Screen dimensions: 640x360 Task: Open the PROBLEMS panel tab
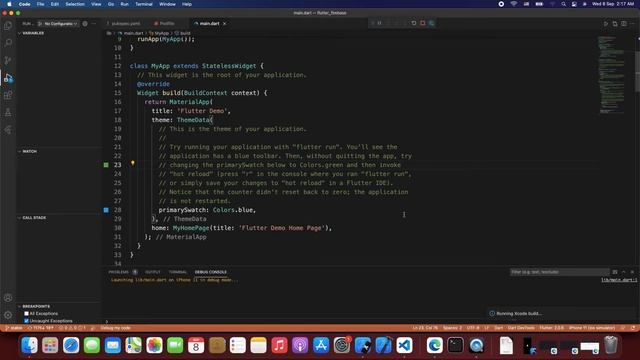(x=118, y=272)
